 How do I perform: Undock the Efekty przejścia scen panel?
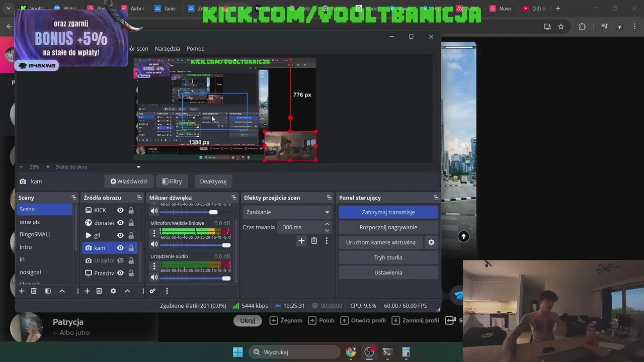point(329,198)
